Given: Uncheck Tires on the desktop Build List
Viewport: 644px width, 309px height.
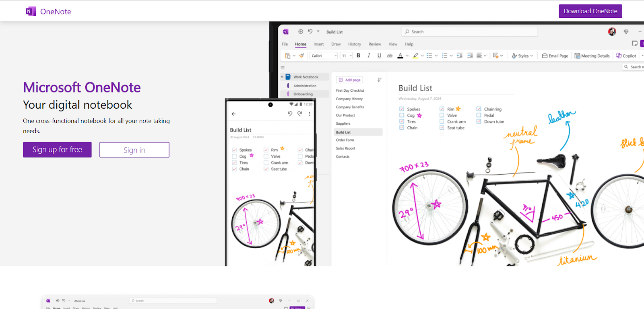Looking at the screenshot, I should (x=402, y=121).
